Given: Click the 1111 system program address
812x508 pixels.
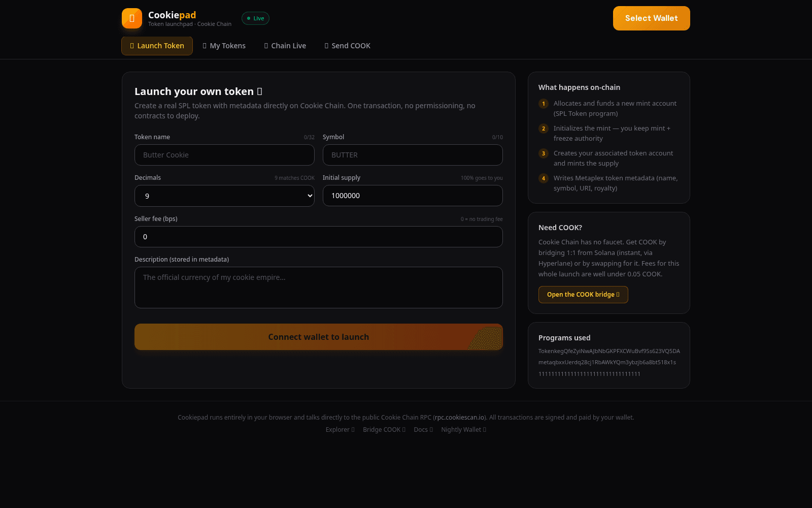Looking at the screenshot, I should point(589,374).
